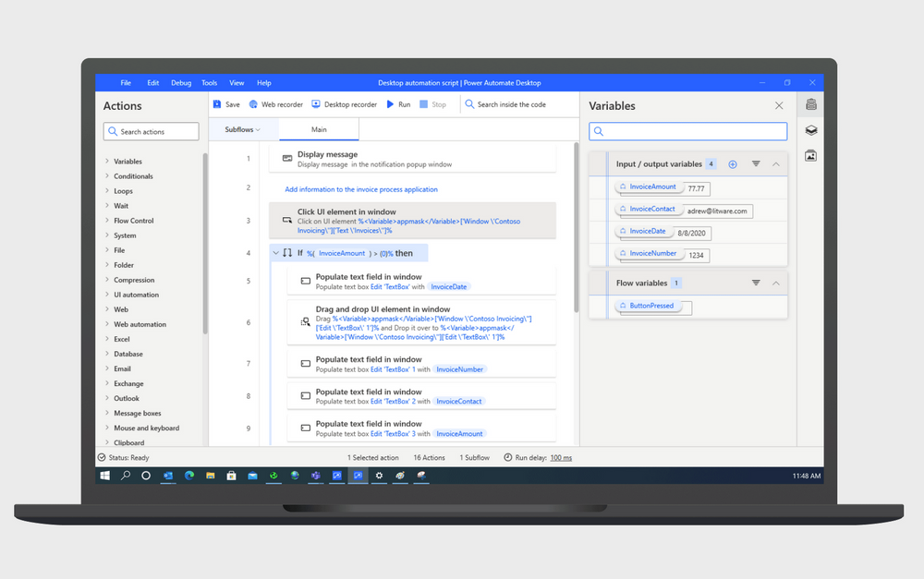The width and height of the screenshot is (924, 579).
Task: Open Outlook from the taskbar
Action: tap(168, 476)
